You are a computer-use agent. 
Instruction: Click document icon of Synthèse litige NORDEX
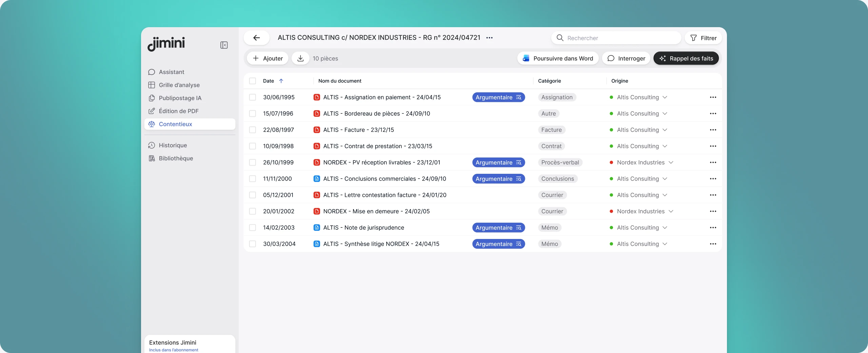click(317, 244)
